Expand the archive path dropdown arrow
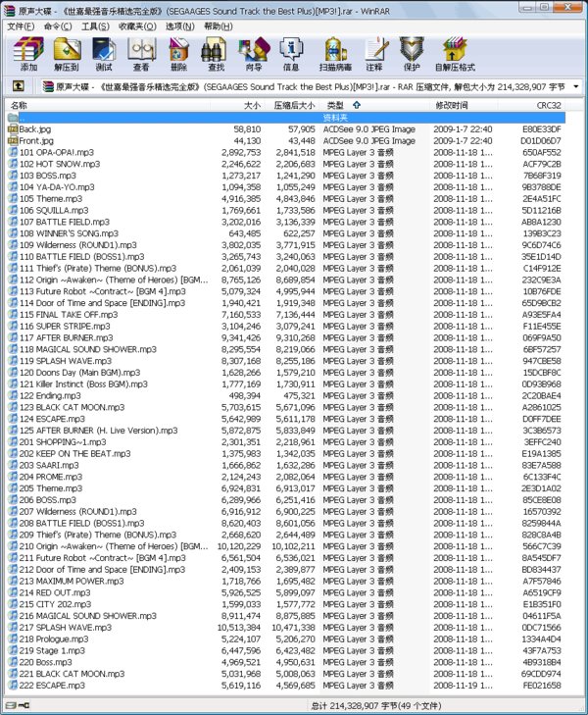This screenshot has height=715, width=588. (x=576, y=86)
